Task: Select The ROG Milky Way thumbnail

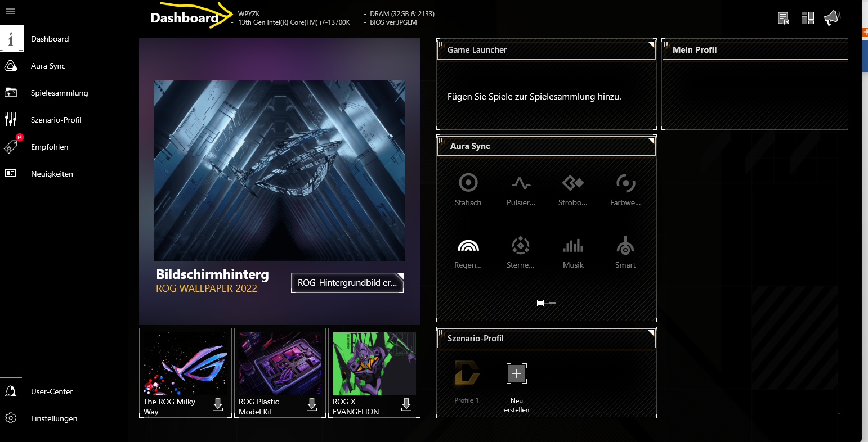Action: pos(185,364)
